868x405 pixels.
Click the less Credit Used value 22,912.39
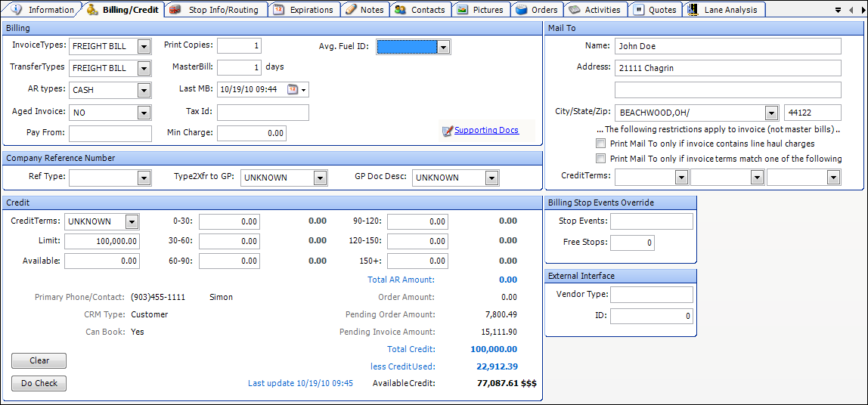(x=497, y=366)
